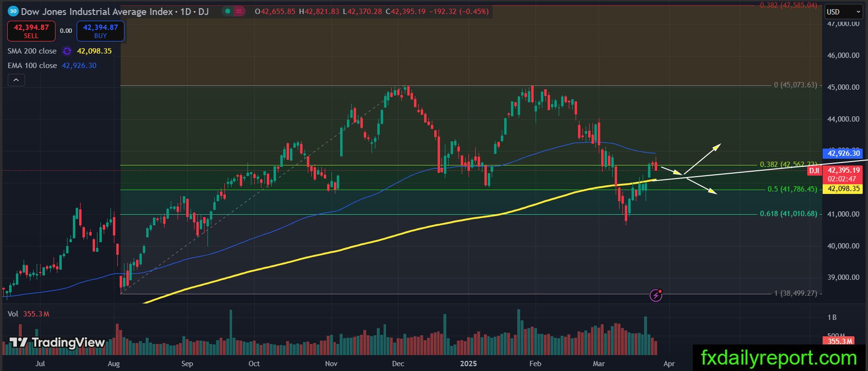Click the 0.00 spread value

[66, 31]
